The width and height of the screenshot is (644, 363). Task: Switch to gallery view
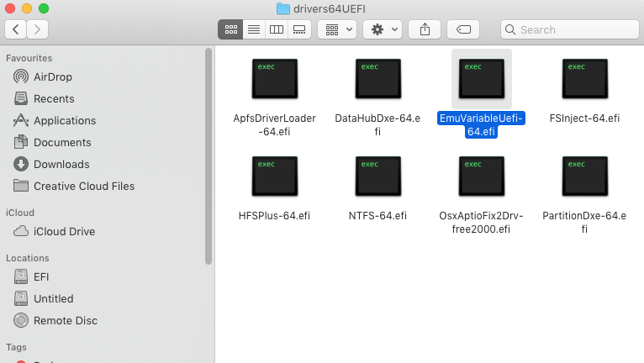pos(299,29)
